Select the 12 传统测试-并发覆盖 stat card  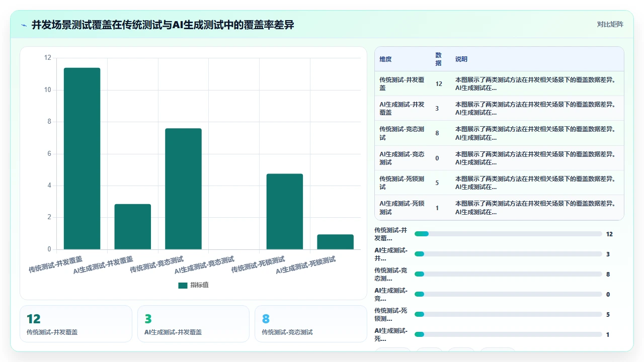[76, 324]
